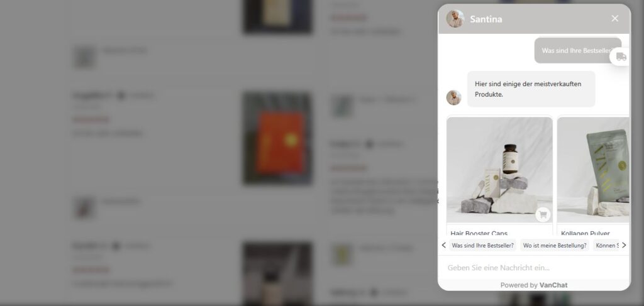Choose 'Wo ist meine Bestellung?' suggestion chip
This screenshot has width=644, height=306.
coord(555,246)
